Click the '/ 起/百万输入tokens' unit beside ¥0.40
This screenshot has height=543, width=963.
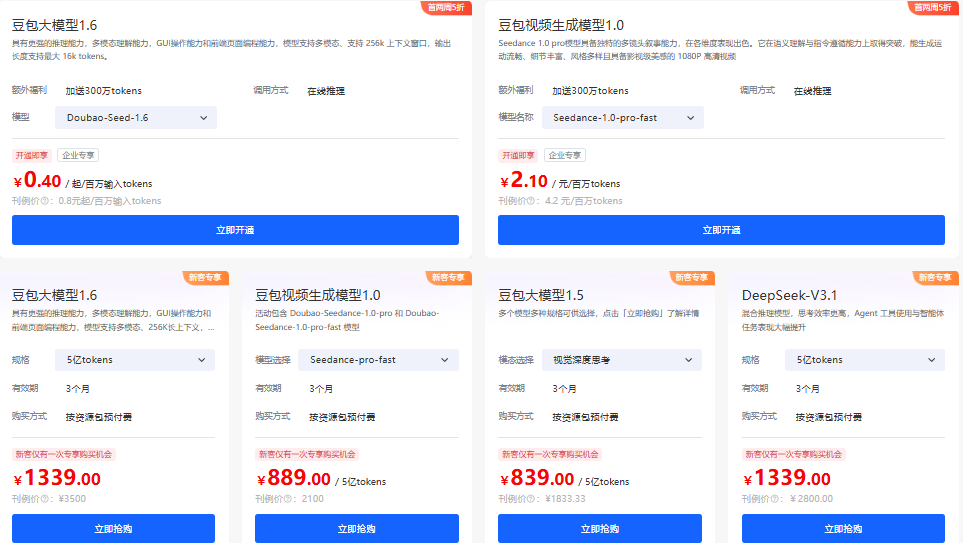pos(109,184)
